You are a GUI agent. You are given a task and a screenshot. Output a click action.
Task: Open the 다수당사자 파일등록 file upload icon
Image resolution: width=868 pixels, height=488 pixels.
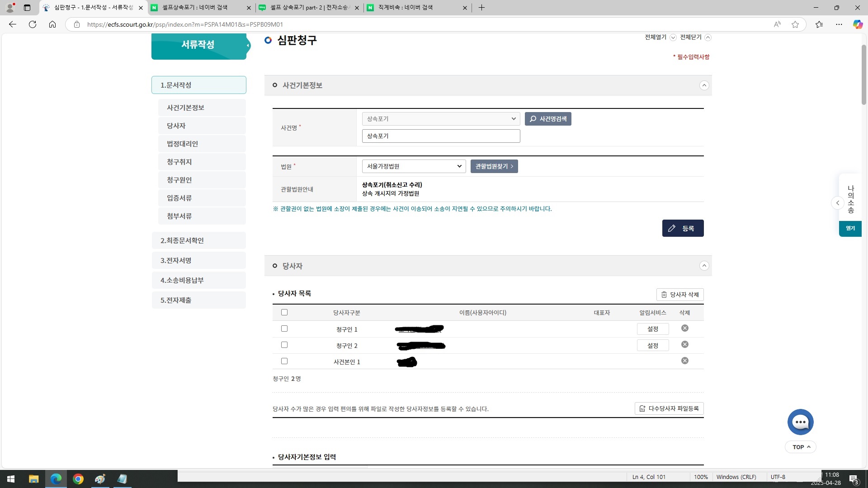pyautogui.click(x=642, y=408)
